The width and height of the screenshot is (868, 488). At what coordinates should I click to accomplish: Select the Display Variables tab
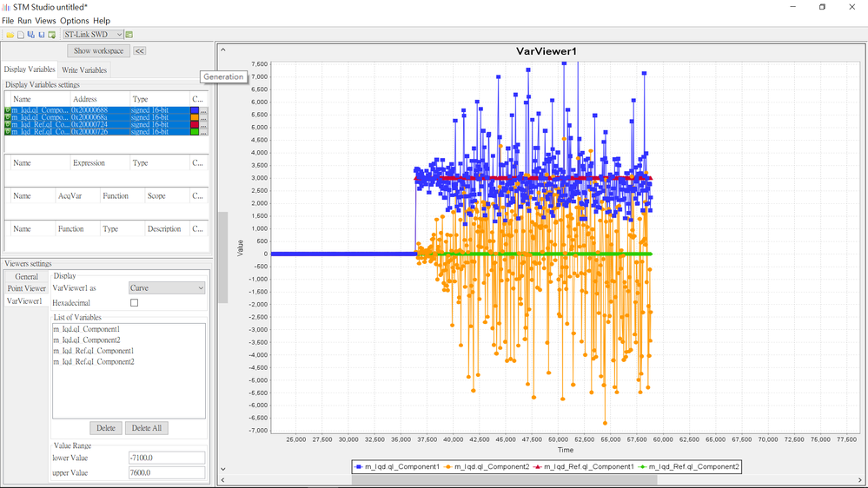coord(30,69)
